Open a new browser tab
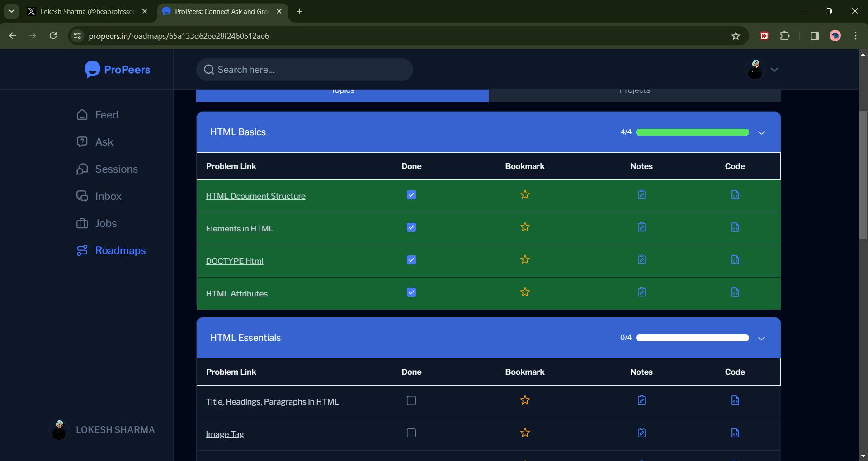The width and height of the screenshot is (868, 461). click(x=299, y=12)
